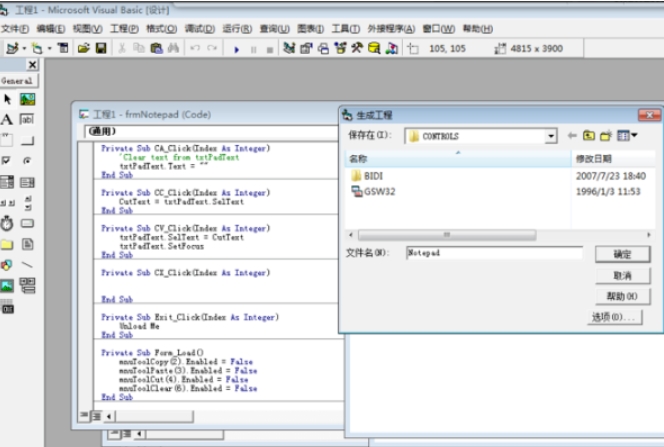Select the Timer control in the toolbox
The height and width of the screenshot is (447, 664).
[7, 223]
